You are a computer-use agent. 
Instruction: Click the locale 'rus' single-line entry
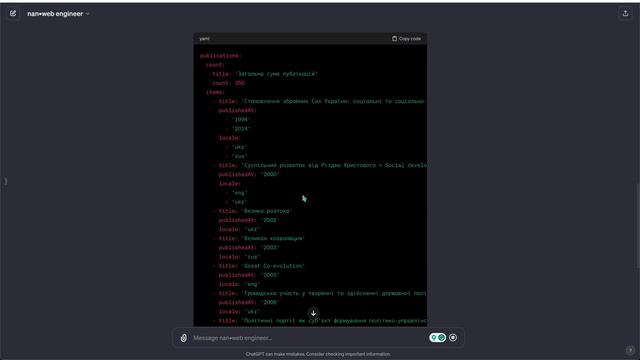(239, 257)
